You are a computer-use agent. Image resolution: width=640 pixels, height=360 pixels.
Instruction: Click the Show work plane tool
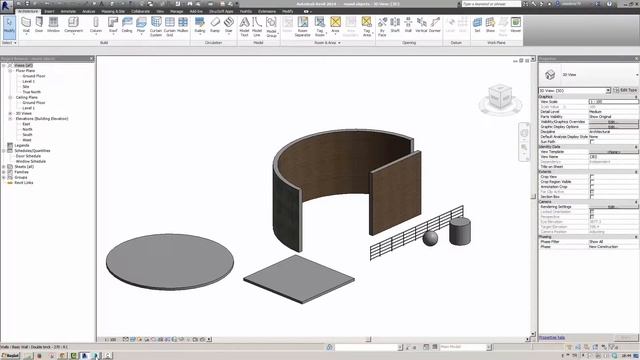click(x=490, y=25)
